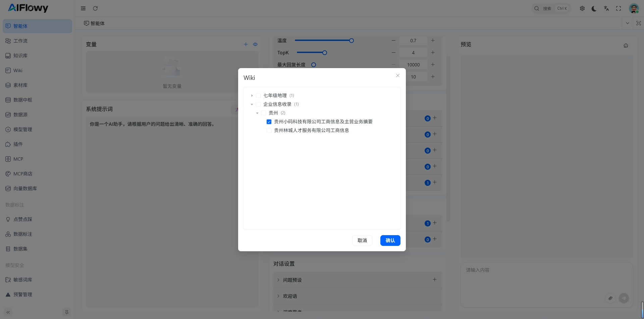Add a 问题预设 with plus
Screen dimensions: 644x319
(434, 279)
